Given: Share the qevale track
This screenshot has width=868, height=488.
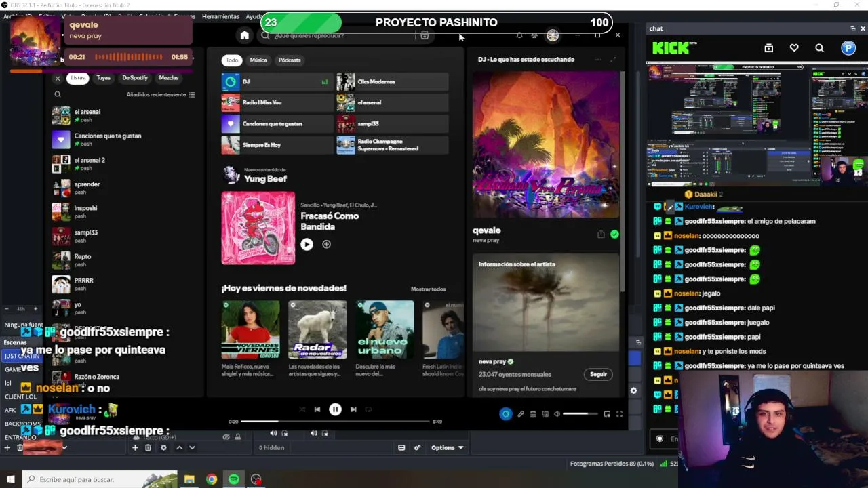Looking at the screenshot, I should pos(601,235).
